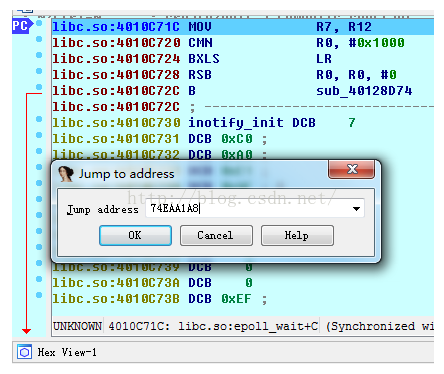444x374 pixels.
Task: Toggle breakpoint dot at first 4010C72C line
Action: [x=39, y=87]
